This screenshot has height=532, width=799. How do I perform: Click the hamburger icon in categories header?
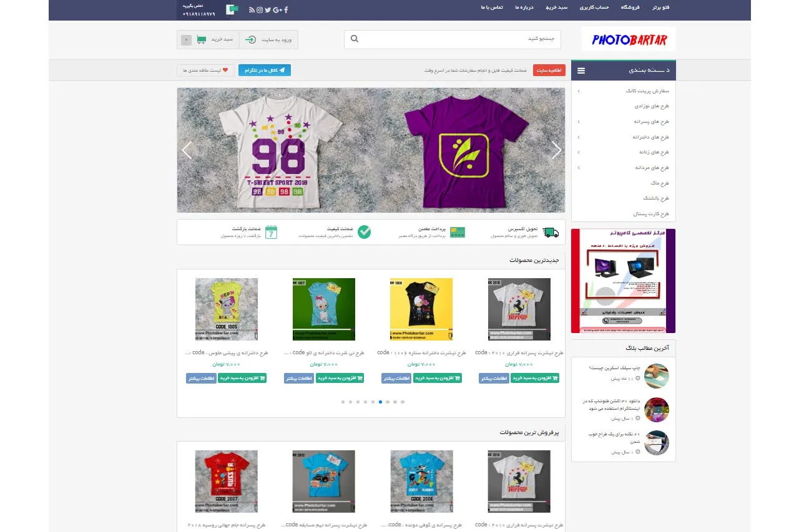coord(581,70)
